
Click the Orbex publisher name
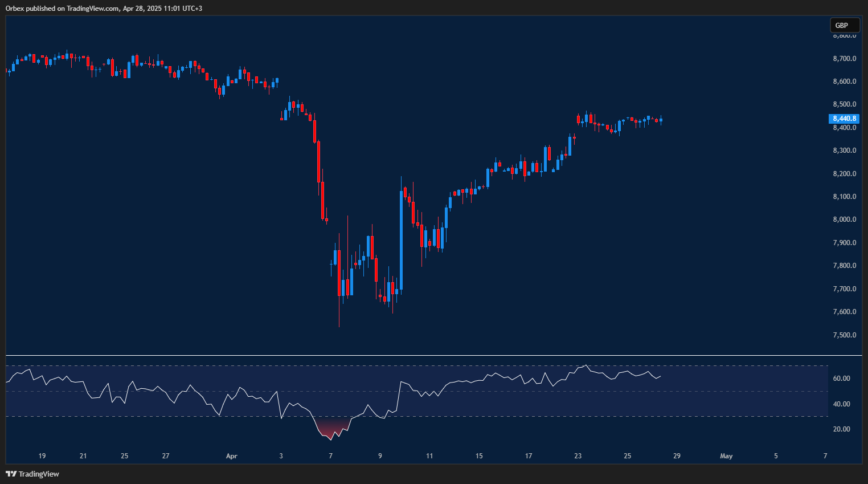tap(15, 9)
